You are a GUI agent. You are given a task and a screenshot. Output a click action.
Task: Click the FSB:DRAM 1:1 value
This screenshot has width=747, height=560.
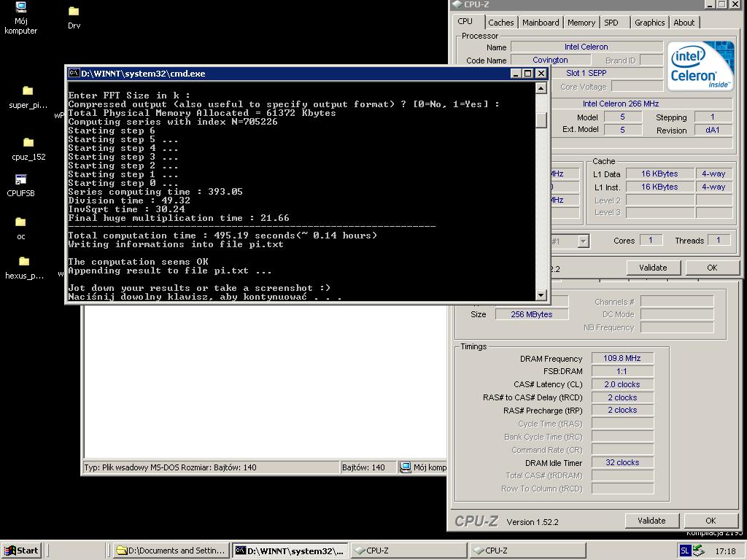coord(622,371)
